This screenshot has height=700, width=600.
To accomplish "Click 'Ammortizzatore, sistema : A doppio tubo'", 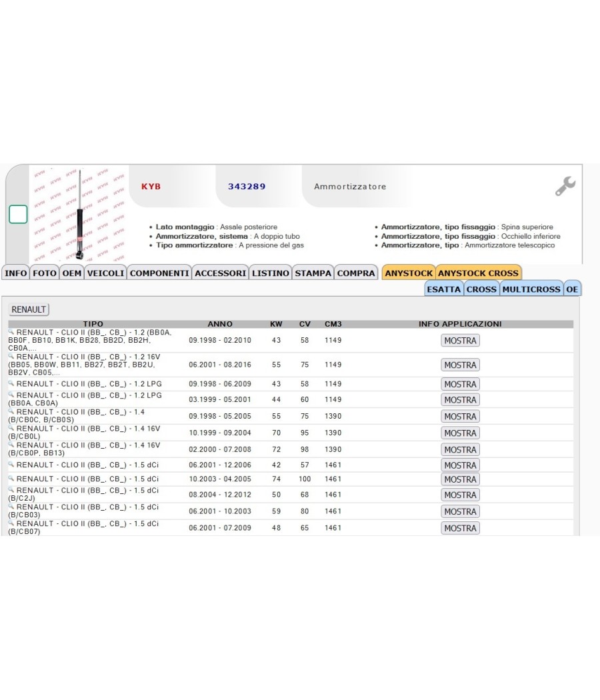I will click(228, 236).
